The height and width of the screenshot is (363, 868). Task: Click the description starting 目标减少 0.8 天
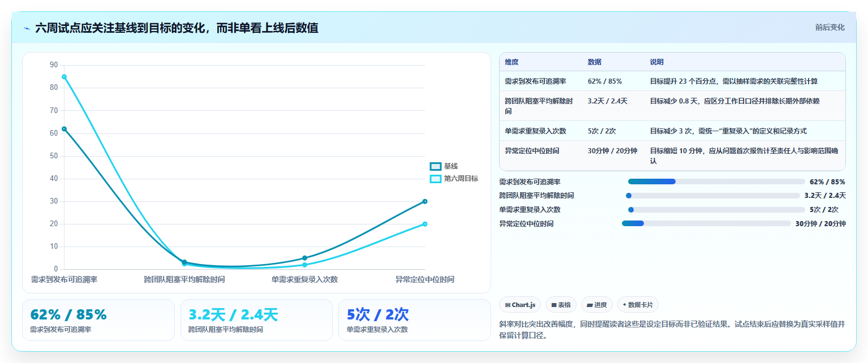pyautogui.click(x=734, y=101)
